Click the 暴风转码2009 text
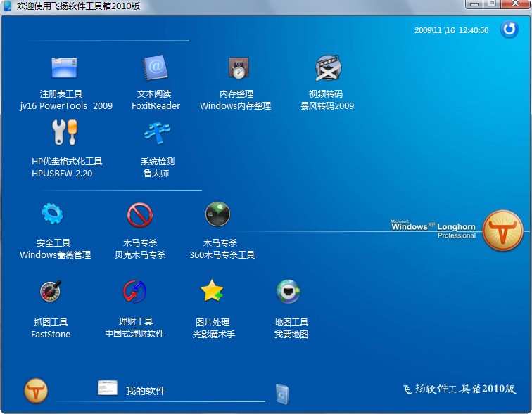The image size is (532, 414). 327,105
